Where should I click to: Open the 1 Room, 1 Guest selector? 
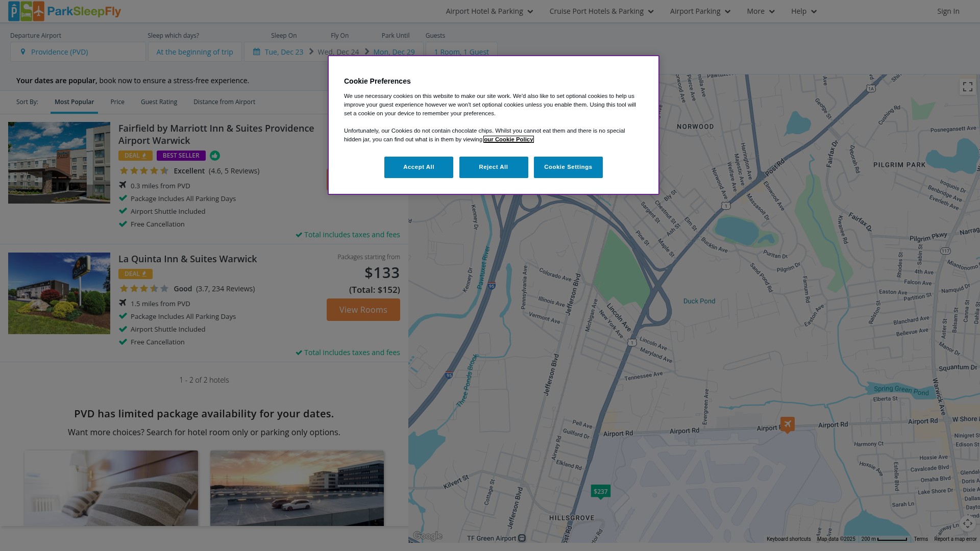(x=461, y=52)
